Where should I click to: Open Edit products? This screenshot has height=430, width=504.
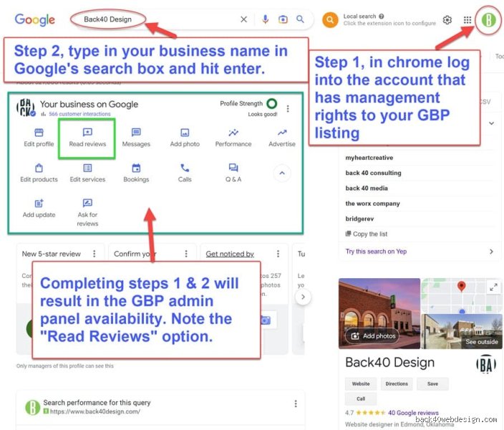[39, 173]
